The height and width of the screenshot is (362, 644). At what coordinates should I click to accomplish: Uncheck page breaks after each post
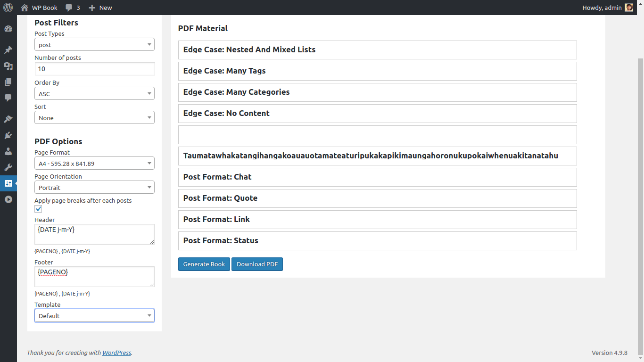(x=38, y=209)
